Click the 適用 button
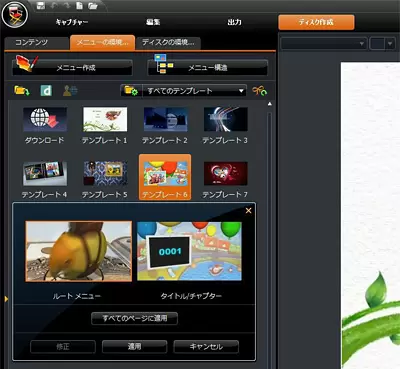Image resolution: width=400 pixels, height=369 pixels. point(134,347)
